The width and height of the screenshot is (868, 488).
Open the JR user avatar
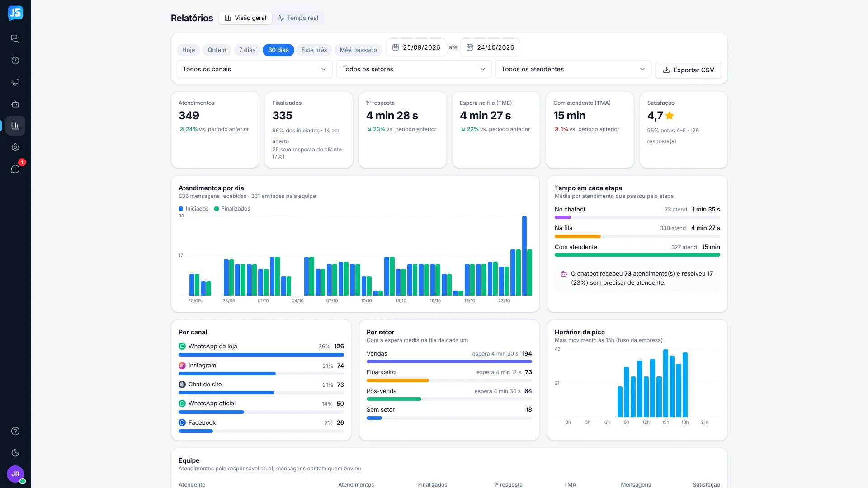[15, 474]
